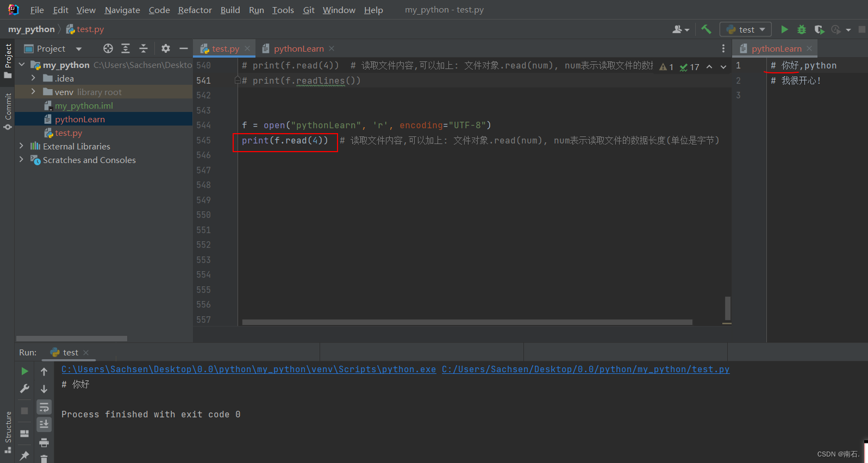Screen dimensions: 868x463
Task: Open the Tools menu
Action: pyautogui.click(x=283, y=10)
